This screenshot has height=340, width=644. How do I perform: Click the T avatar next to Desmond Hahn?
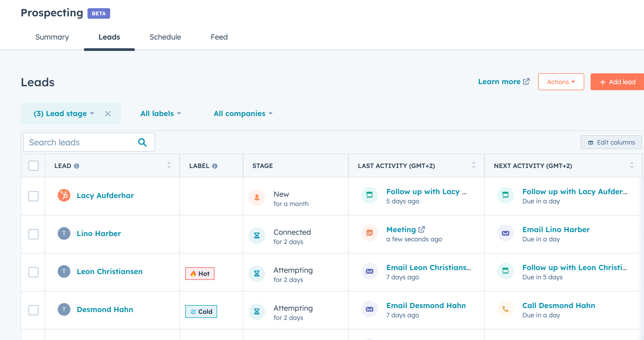(64, 309)
